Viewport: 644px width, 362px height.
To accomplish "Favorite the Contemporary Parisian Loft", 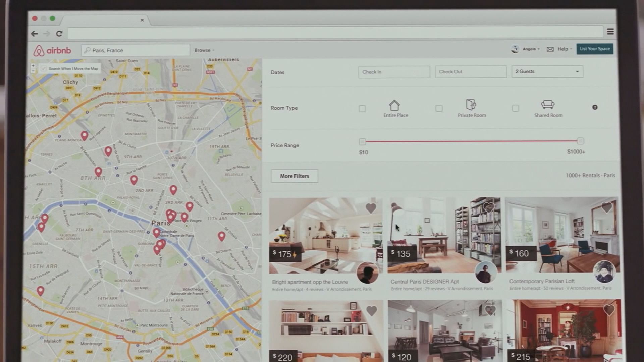I will point(606,207).
